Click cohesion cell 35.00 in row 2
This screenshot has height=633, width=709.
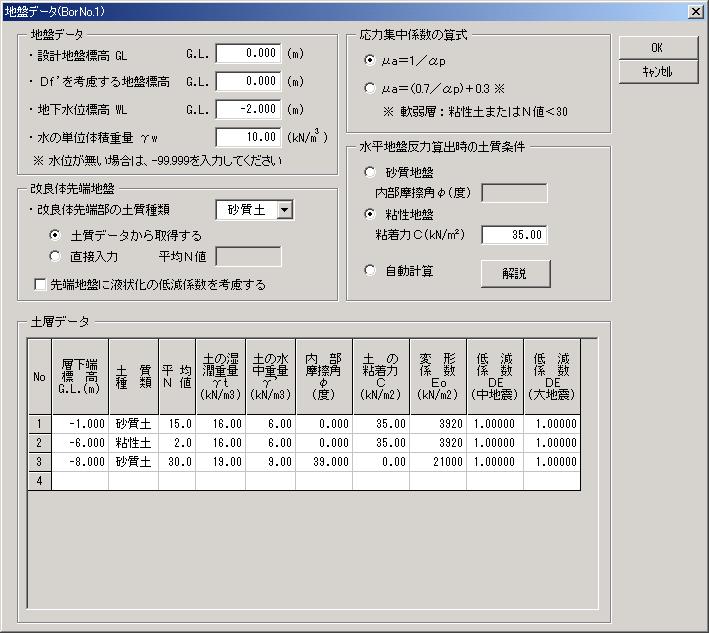pos(381,443)
